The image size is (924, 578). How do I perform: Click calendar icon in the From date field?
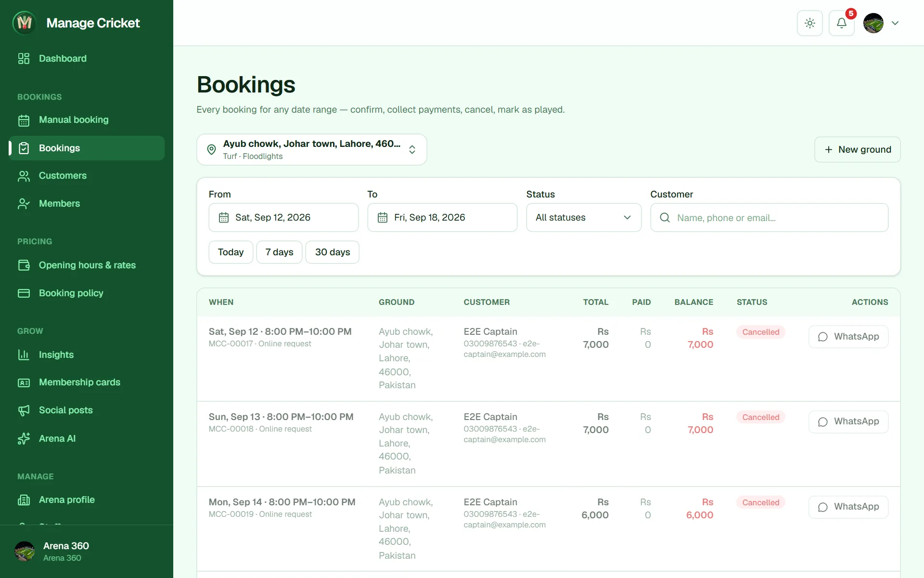(224, 218)
